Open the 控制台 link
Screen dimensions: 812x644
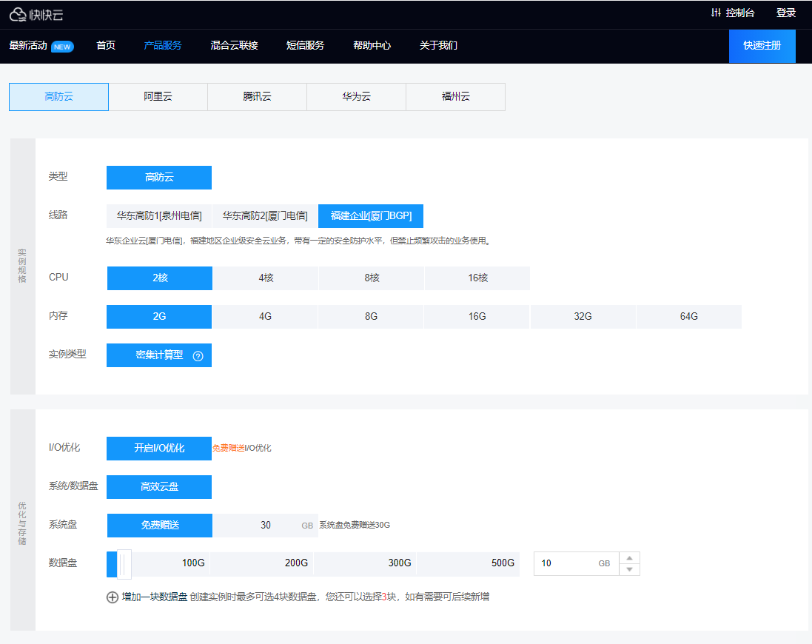[739, 13]
